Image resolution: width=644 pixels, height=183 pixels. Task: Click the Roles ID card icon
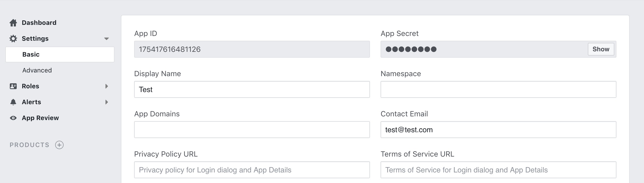pyautogui.click(x=13, y=86)
